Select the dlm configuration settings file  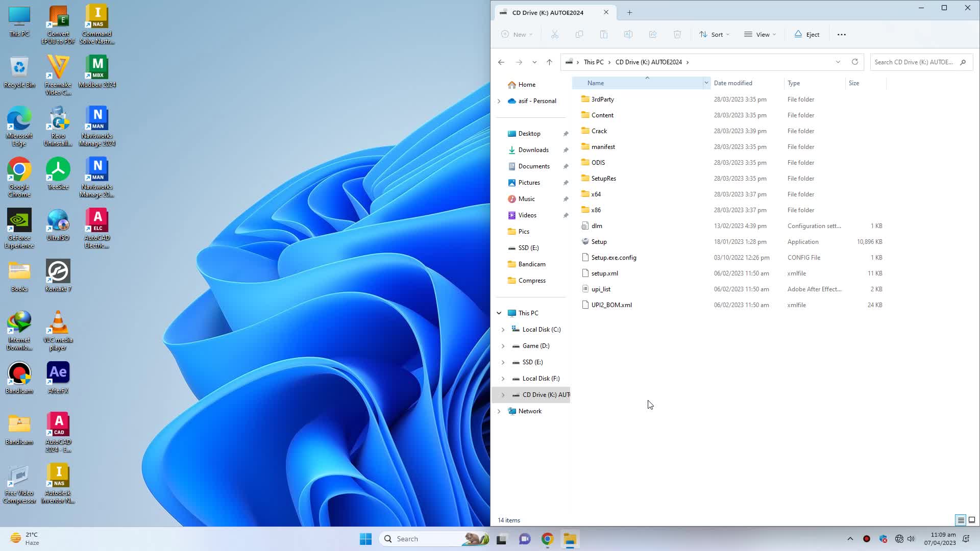pos(597,226)
